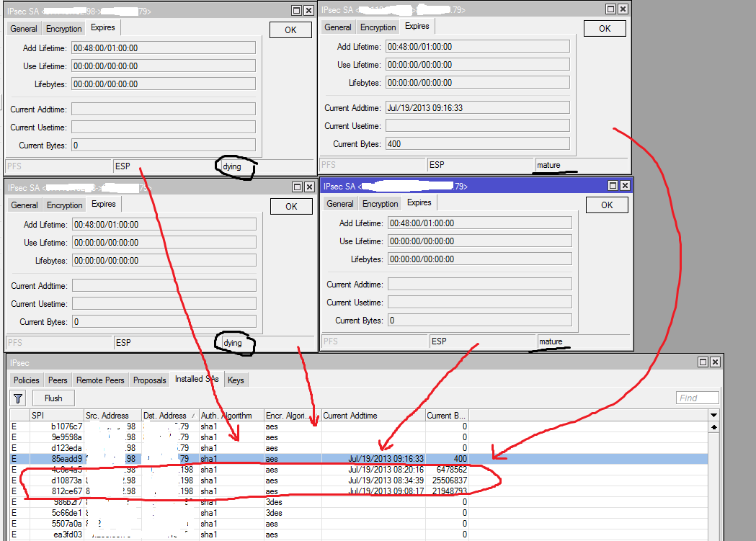Viewport: 756px width, 541px height.
Task: Click the Current Bytes field showing 400
Action: [477, 144]
